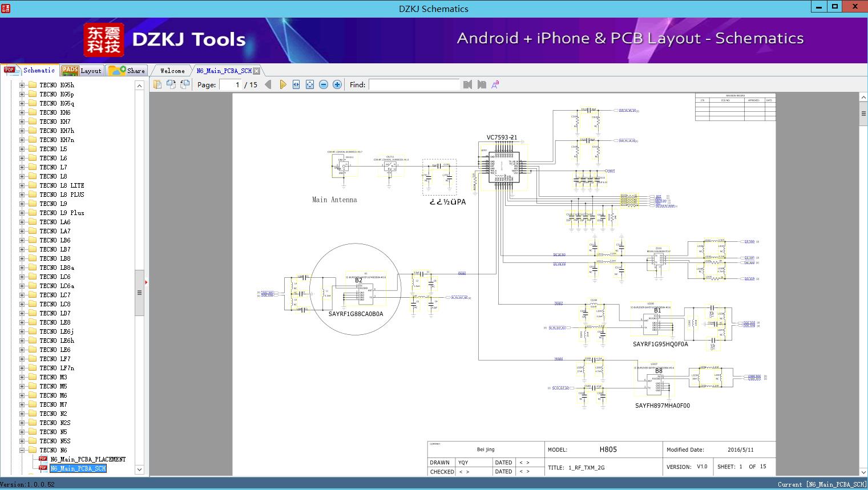This screenshot has width=868, height=490.
Task: Collapse the TECNO N6 folder
Action: (x=22, y=450)
